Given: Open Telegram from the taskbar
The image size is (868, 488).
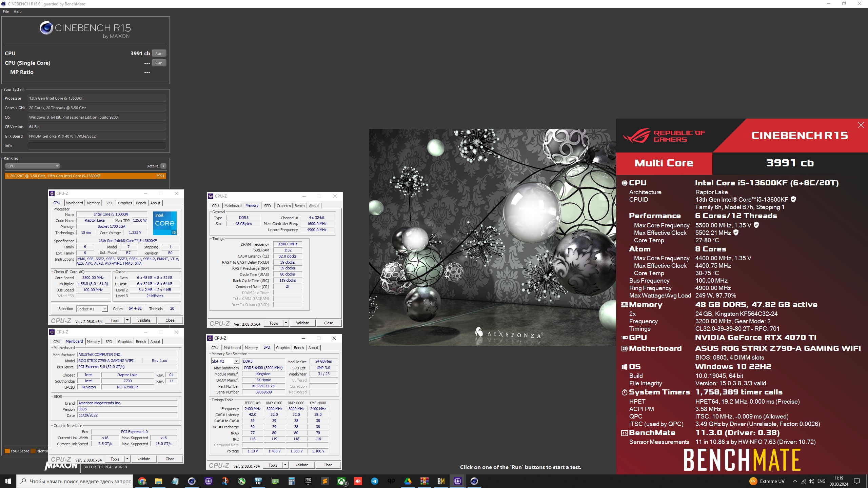Looking at the screenshot, I should (374, 481).
